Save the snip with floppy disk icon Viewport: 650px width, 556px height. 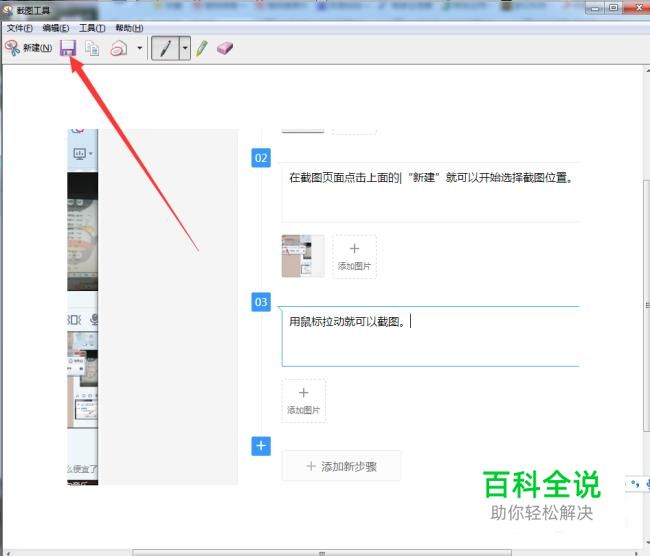68,48
